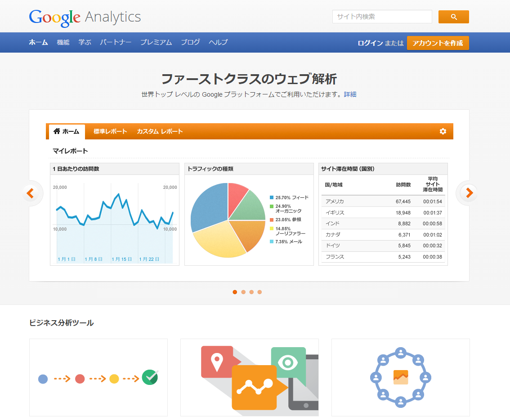Click the 訪問数 column header
This screenshot has width=510, height=420.
pyautogui.click(x=403, y=184)
